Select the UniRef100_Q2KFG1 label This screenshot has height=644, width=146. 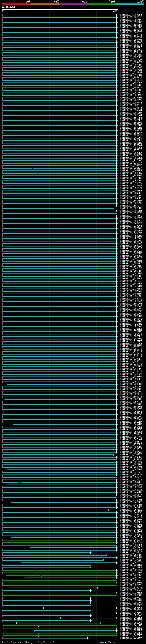click(x=131, y=384)
